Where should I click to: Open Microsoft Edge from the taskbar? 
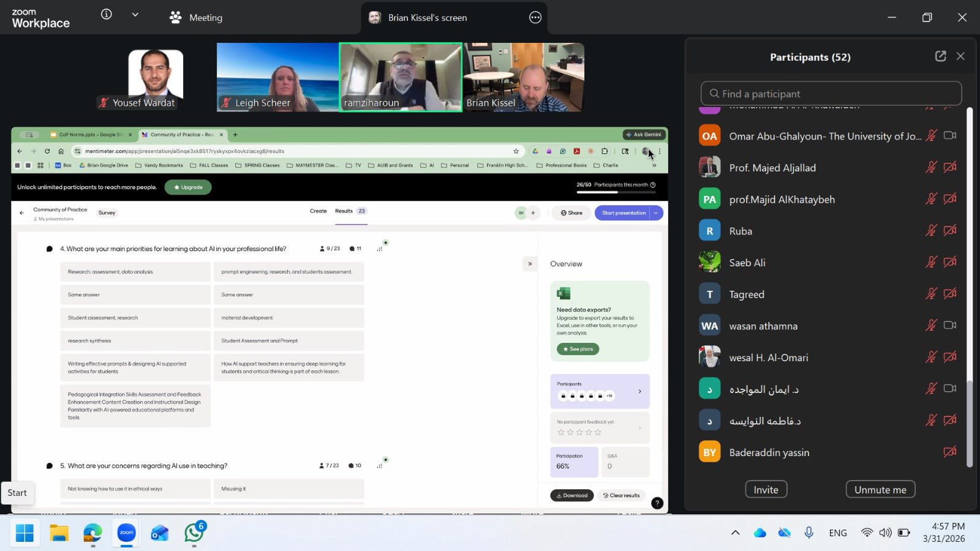(92, 533)
